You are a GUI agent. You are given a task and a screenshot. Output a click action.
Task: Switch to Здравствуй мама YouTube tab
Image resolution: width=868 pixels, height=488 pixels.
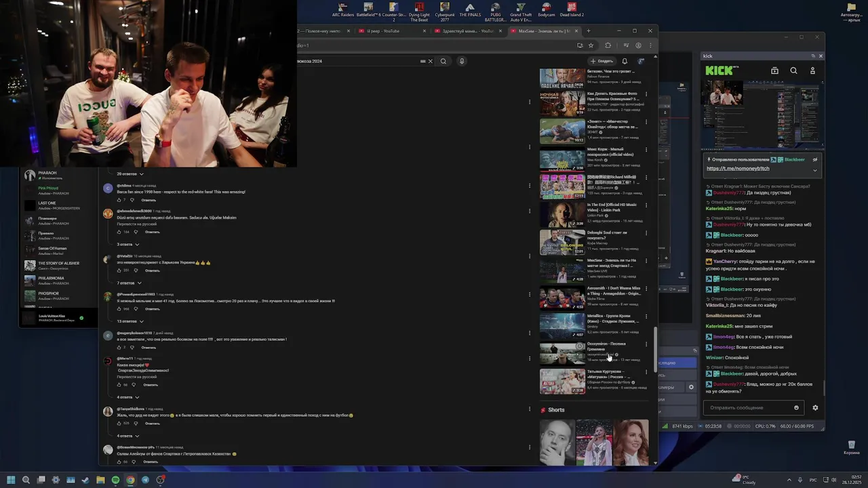469,30
